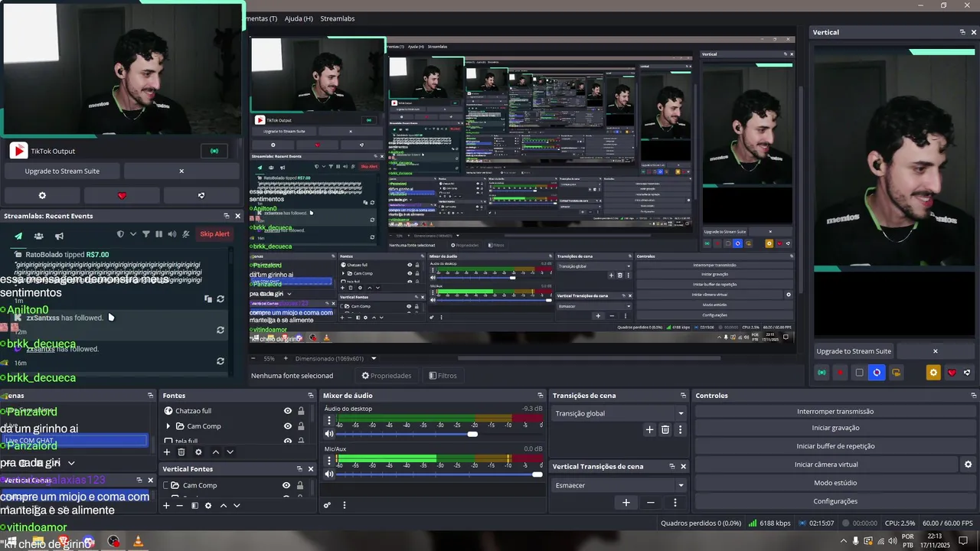Click the RatoBolado tipped R$7.00 event

click(x=67, y=254)
